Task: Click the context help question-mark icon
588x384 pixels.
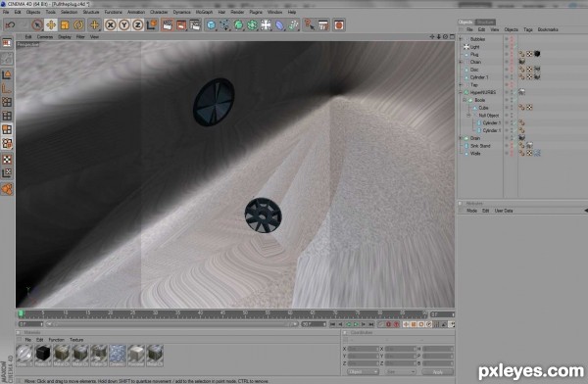Action: [309, 25]
